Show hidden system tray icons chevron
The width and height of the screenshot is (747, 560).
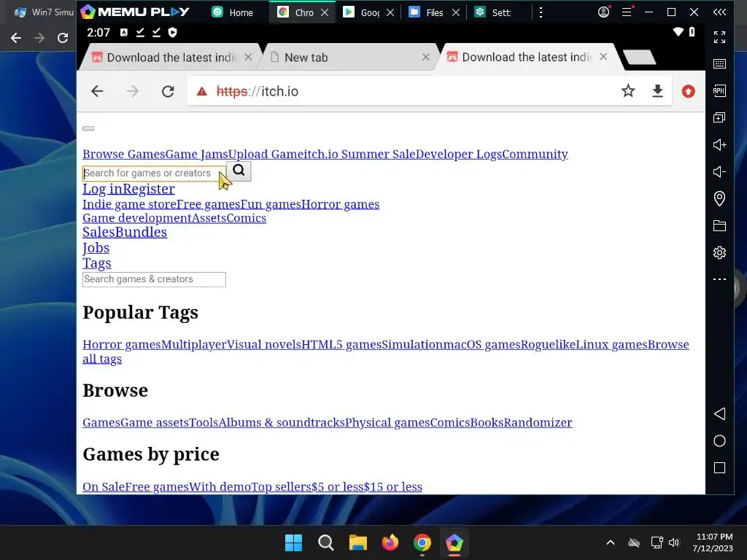611,542
